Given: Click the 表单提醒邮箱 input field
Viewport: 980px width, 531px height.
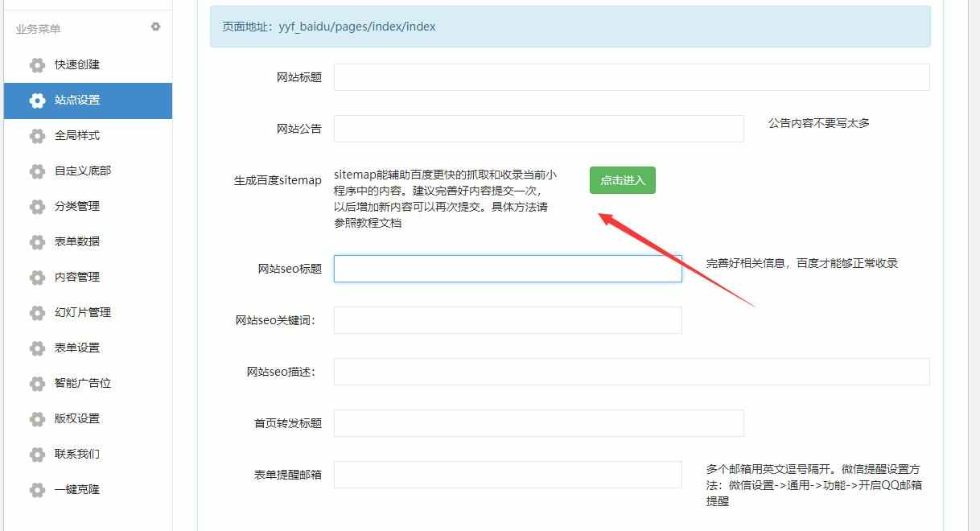Looking at the screenshot, I should [x=509, y=475].
